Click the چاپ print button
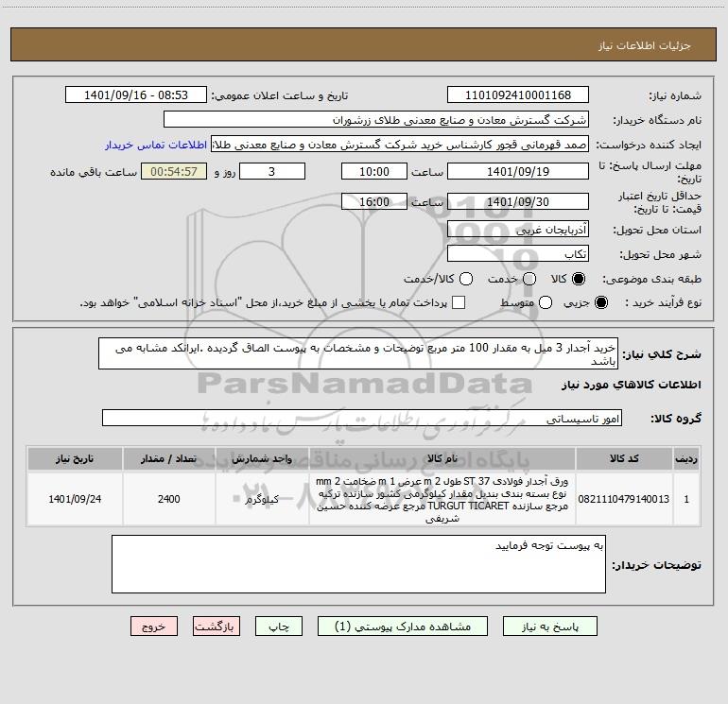Screen dimensions: 728x704 pyautogui.click(x=279, y=627)
